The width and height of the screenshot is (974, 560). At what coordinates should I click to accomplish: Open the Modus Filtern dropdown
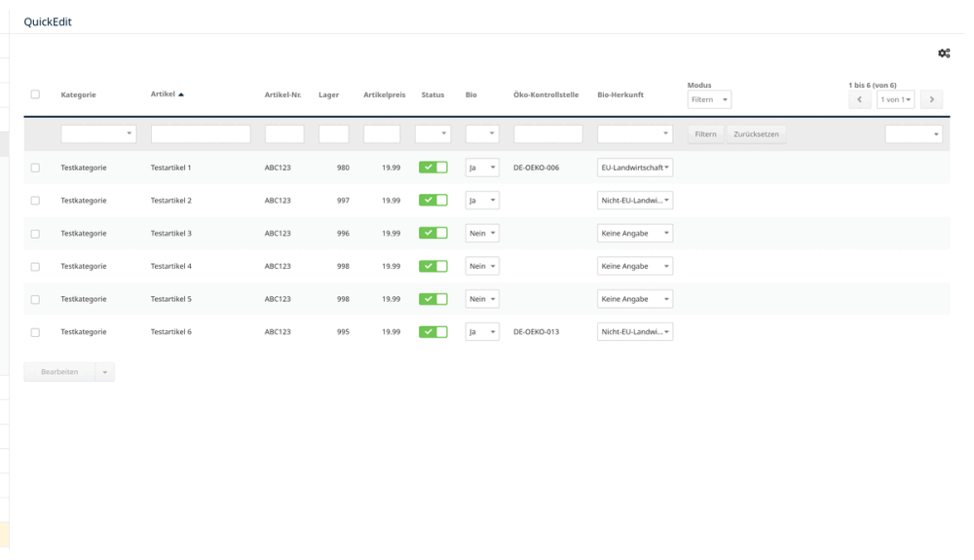[709, 99]
